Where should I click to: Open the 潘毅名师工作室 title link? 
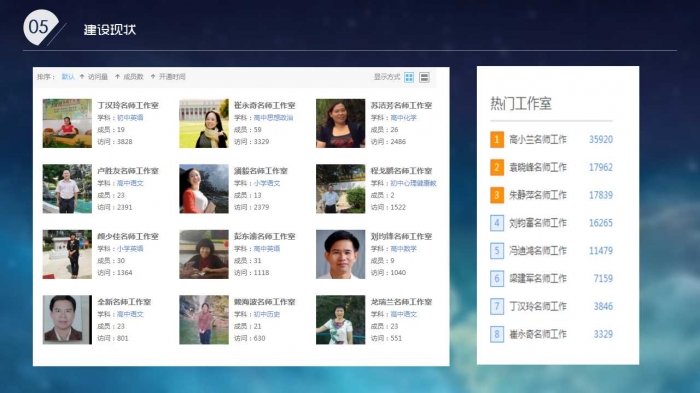[x=261, y=171]
